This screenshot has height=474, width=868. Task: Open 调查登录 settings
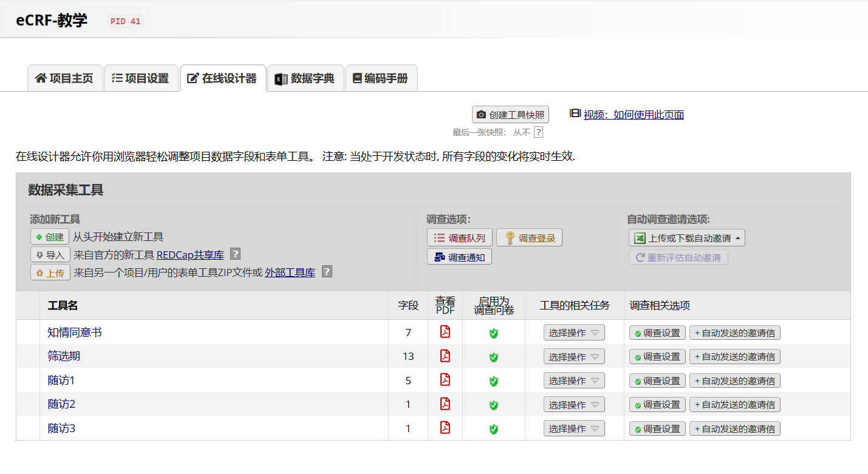[529, 237]
